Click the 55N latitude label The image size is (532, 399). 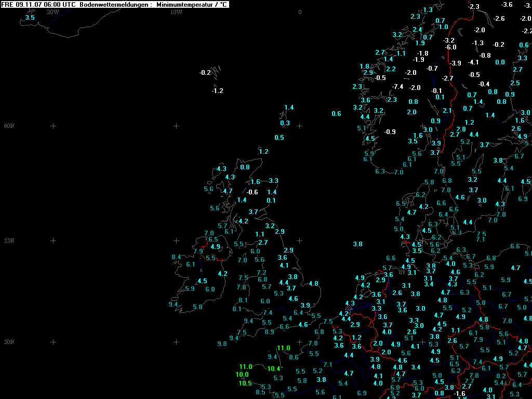coord(9,241)
